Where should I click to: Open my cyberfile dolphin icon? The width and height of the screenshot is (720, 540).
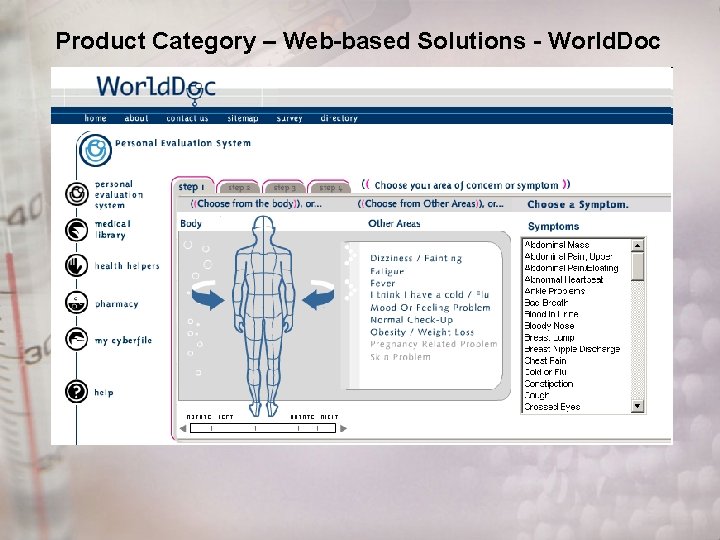pyautogui.click(x=76, y=339)
